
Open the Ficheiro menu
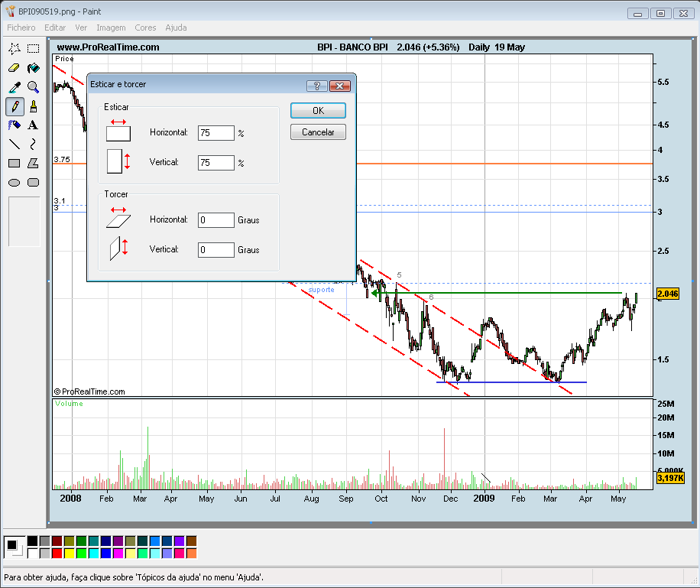[x=21, y=28]
